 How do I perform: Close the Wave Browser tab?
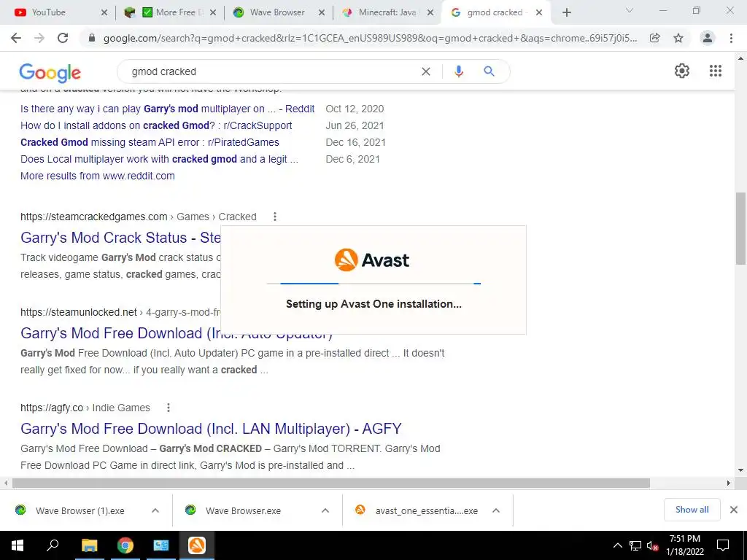click(x=322, y=12)
